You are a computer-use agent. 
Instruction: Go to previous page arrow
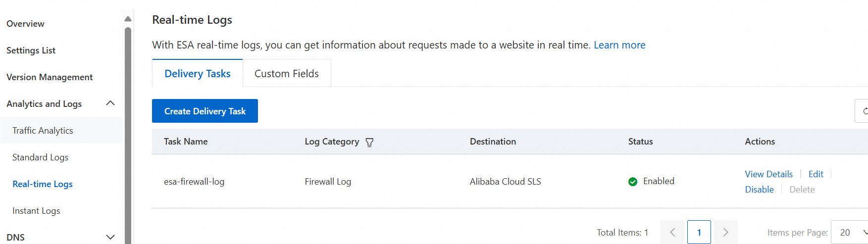point(672,232)
